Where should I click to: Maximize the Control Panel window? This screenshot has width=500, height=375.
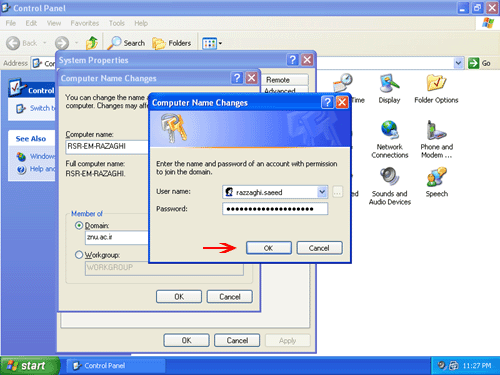coord(477,8)
